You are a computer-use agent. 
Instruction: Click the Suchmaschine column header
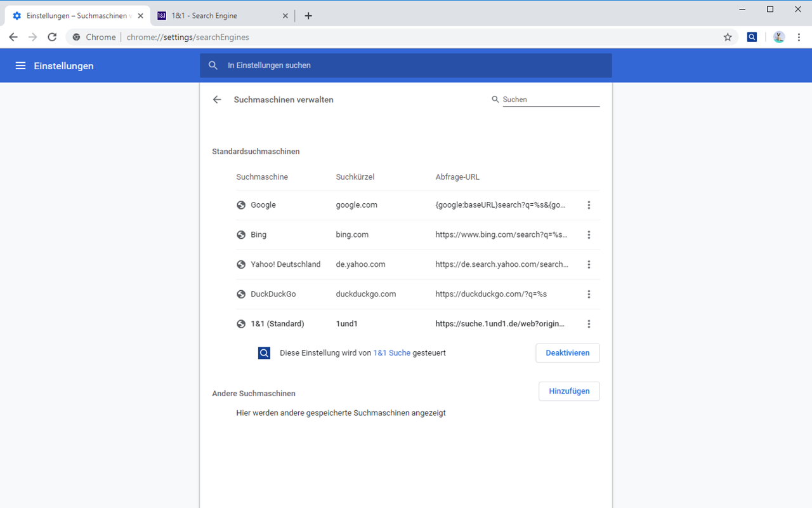[262, 177]
